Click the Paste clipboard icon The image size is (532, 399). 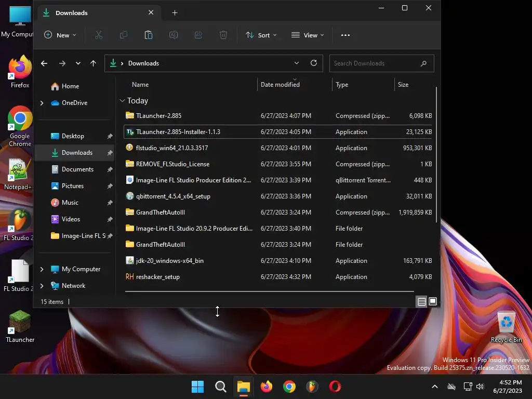(x=148, y=35)
